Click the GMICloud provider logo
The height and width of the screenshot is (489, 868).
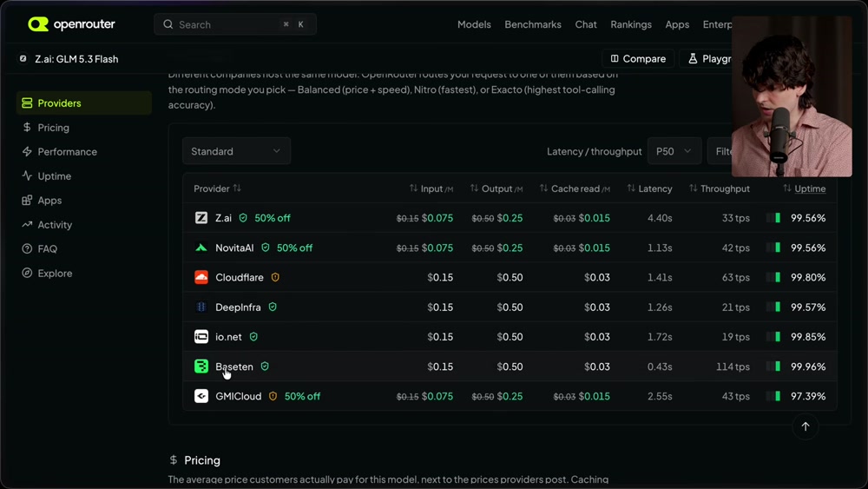pyautogui.click(x=201, y=396)
